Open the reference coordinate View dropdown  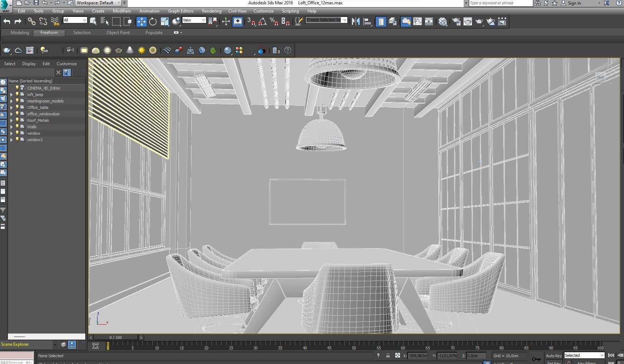pyautogui.click(x=194, y=20)
